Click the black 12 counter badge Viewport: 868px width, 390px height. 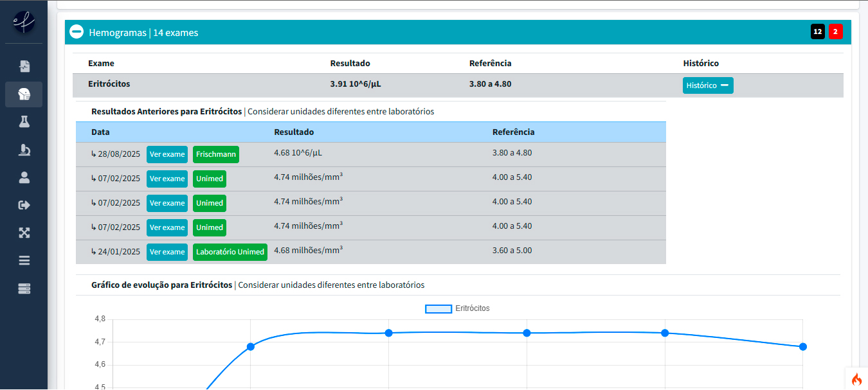click(818, 31)
